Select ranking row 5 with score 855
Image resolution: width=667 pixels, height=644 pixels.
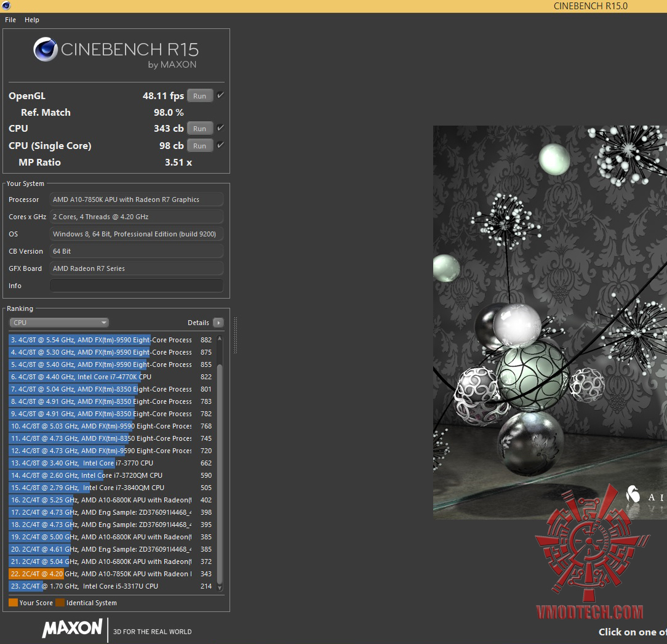point(111,364)
